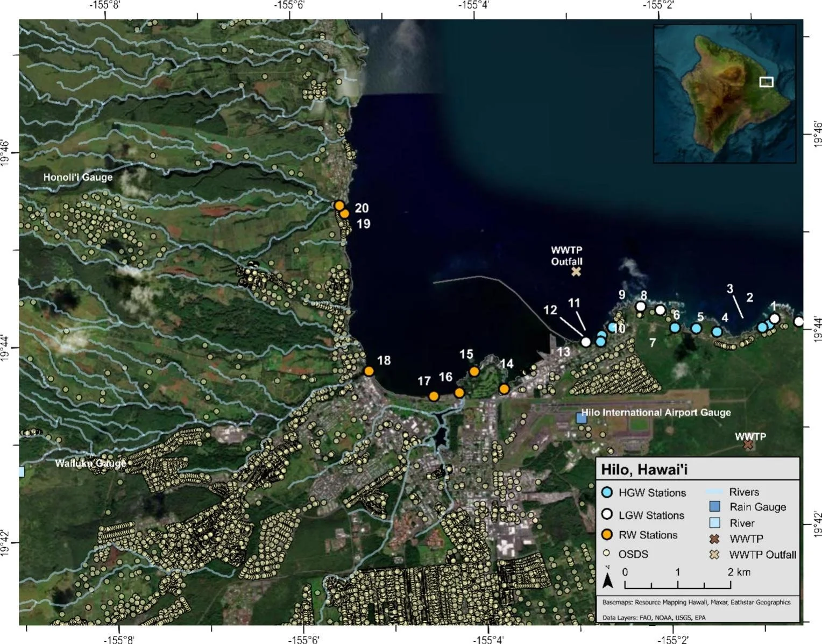Select the orange marker at station 18
This screenshot has height=644, width=822.
pyautogui.click(x=369, y=371)
